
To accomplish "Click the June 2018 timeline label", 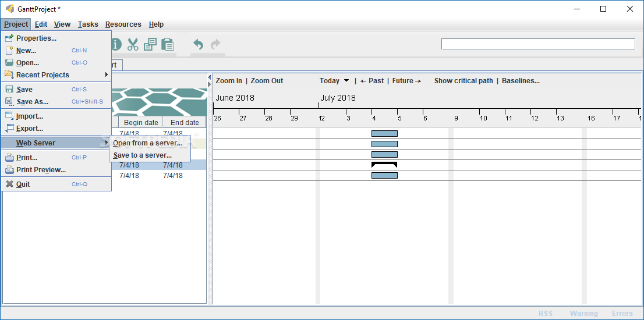I will pyautogui.click(x=235, y=98).
